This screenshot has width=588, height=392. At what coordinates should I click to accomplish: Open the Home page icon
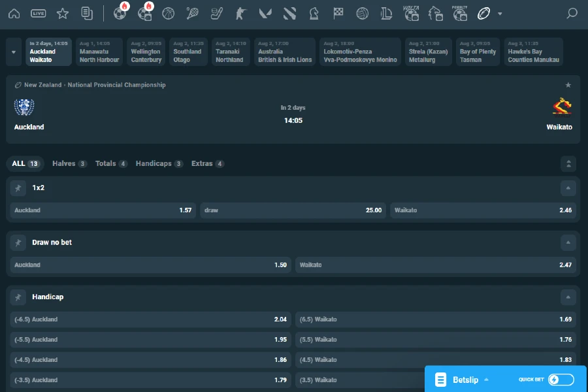pyautogui.click(x=14, y=13)
